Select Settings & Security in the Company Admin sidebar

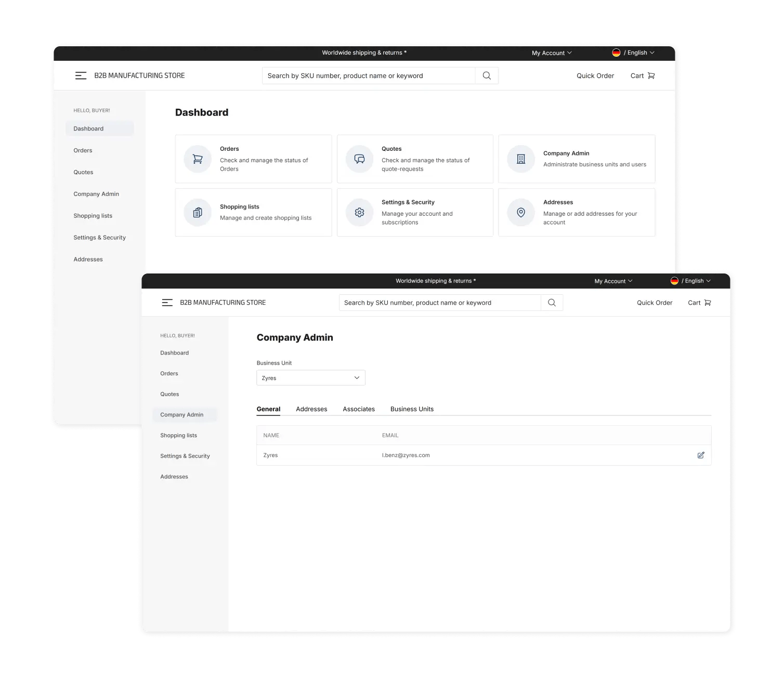pyautogui.click(x=185, y=456)
